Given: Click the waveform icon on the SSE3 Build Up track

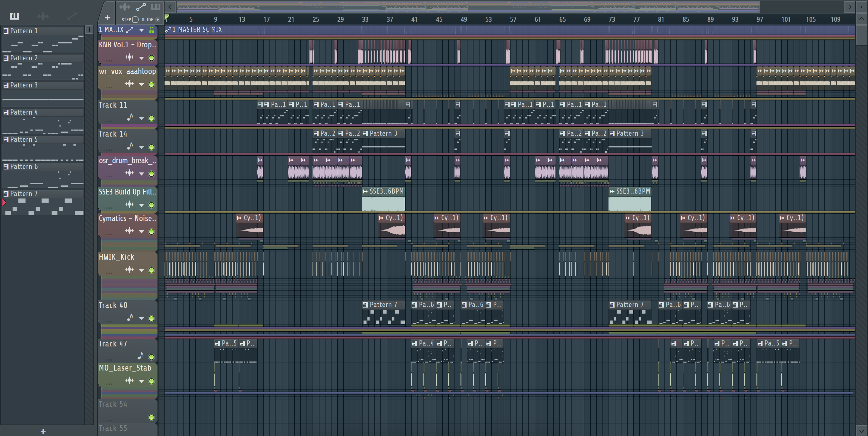Looking at the screenshot, I should coord(129,204).
